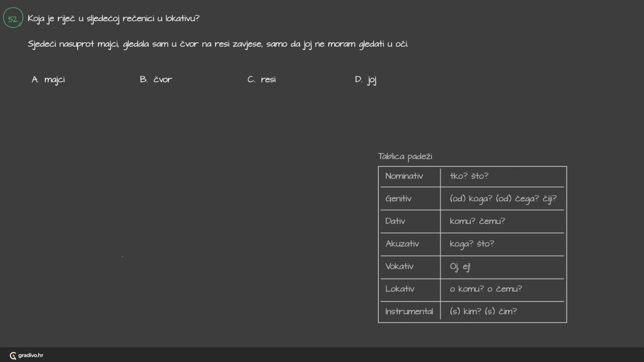
Task: Select the Genitiv row label
Action: (398, 199)
